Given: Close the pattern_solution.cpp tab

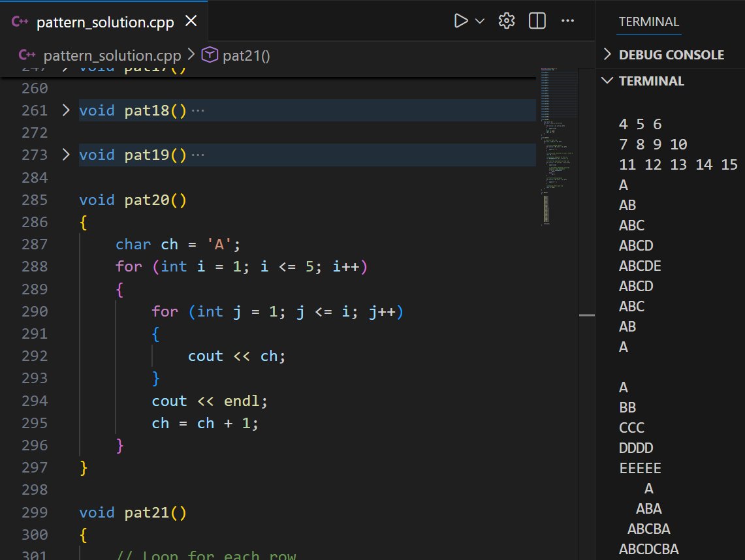Looking at the screenshot, I should pyautogui.click(x=191, y=21).
